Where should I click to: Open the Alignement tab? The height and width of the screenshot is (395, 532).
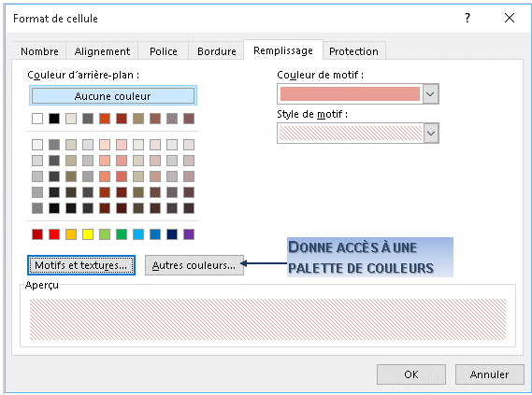pyautogui.click(x=102, y=51)
